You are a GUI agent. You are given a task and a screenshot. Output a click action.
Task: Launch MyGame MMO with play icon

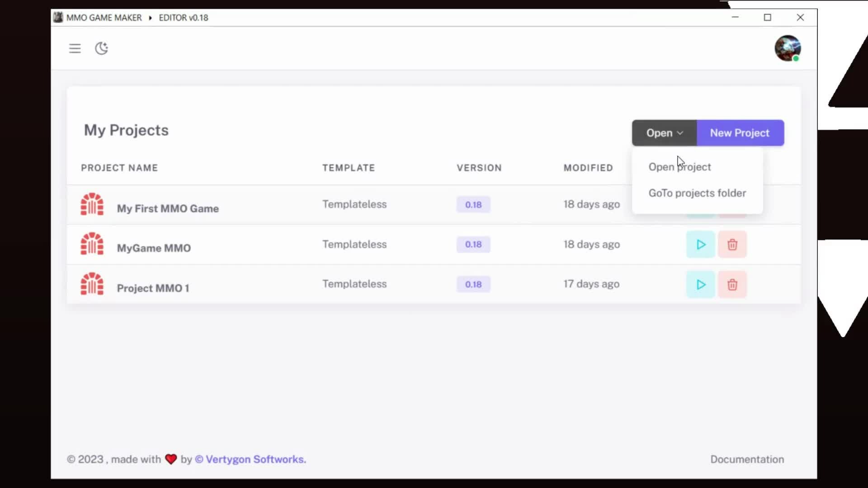click(700, 244)
